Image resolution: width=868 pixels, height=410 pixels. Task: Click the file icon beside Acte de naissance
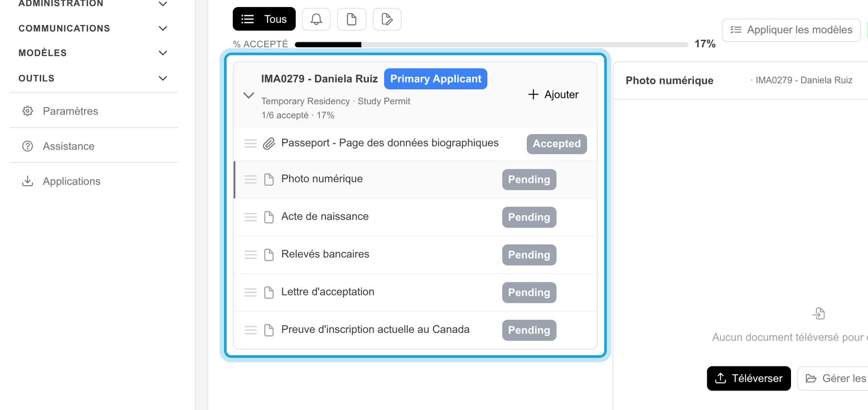[x=269, y=217]
